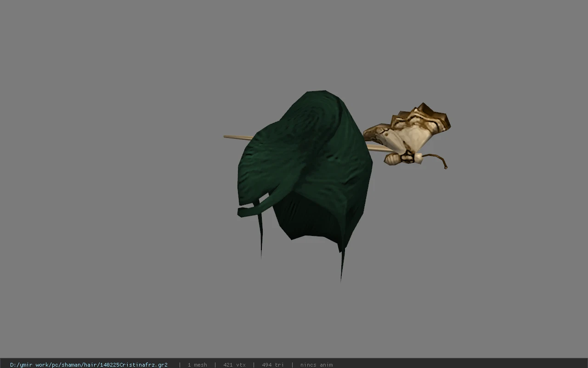Click the '1 mesh' status entry
Image resolution: width=588 pixels, height=368 pixels.
[197, 365]
